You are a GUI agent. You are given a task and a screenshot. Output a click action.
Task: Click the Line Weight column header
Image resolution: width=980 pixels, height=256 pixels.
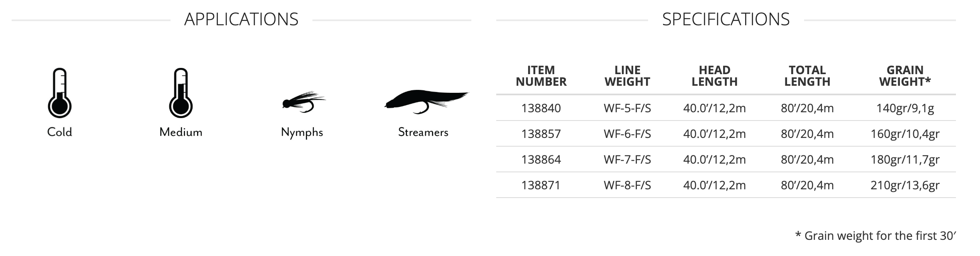[x=627, y=76]
